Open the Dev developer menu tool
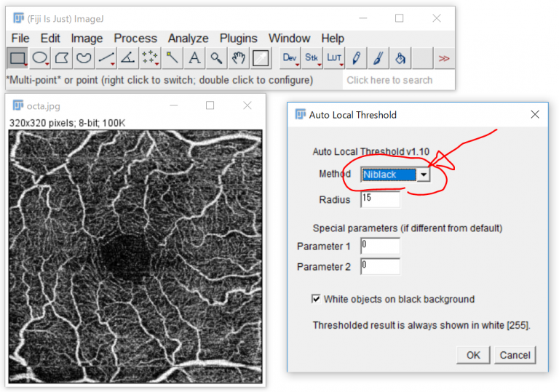 [x=290, y=58]
